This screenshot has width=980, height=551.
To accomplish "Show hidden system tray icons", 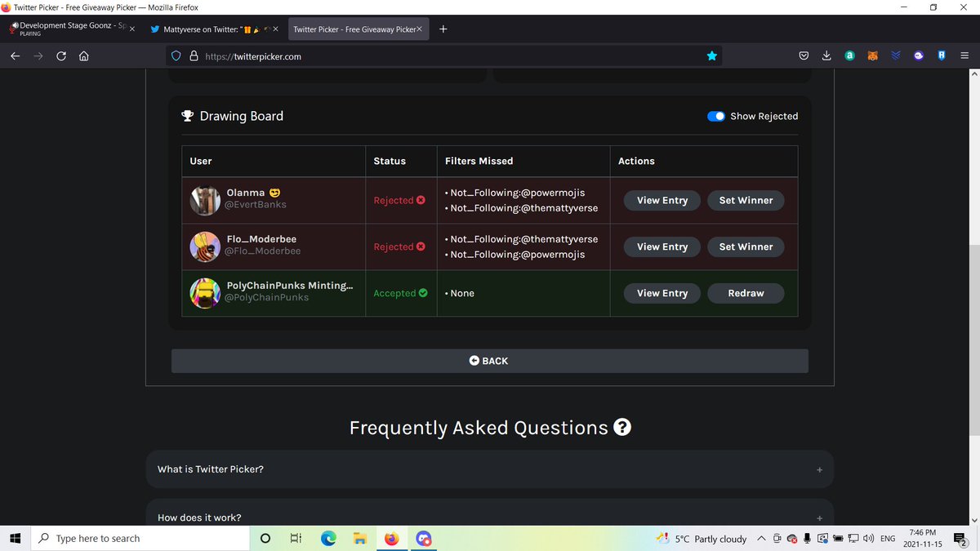I will tap(761, 539).
